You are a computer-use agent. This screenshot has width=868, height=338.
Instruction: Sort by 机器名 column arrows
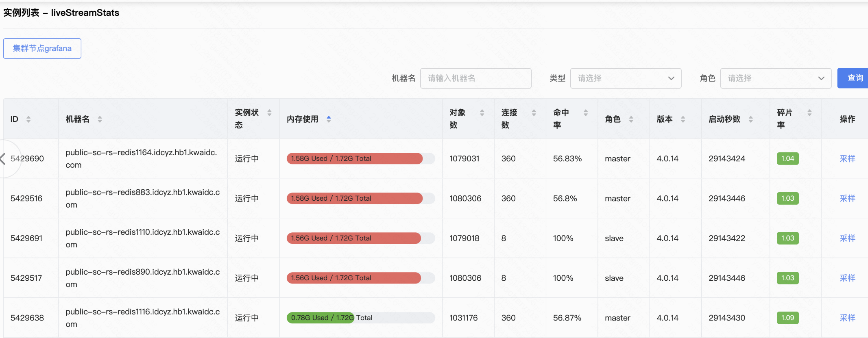click(x=100, y=119)
